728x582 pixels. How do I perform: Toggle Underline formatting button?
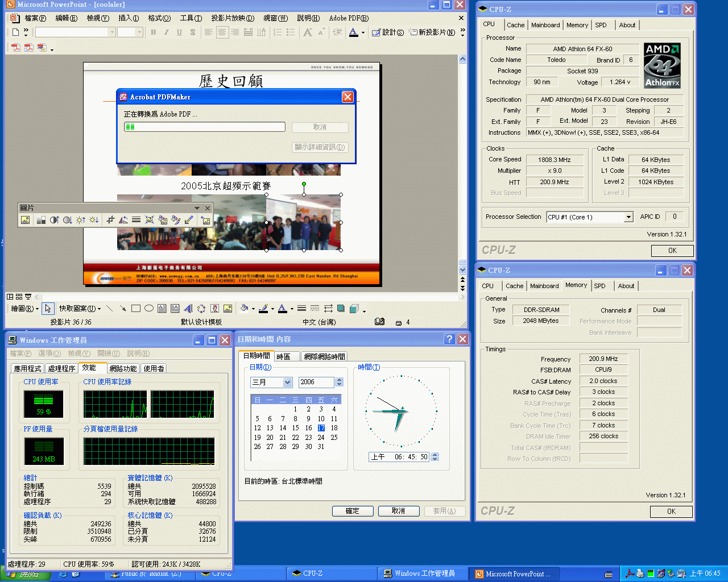pos(179,32)
